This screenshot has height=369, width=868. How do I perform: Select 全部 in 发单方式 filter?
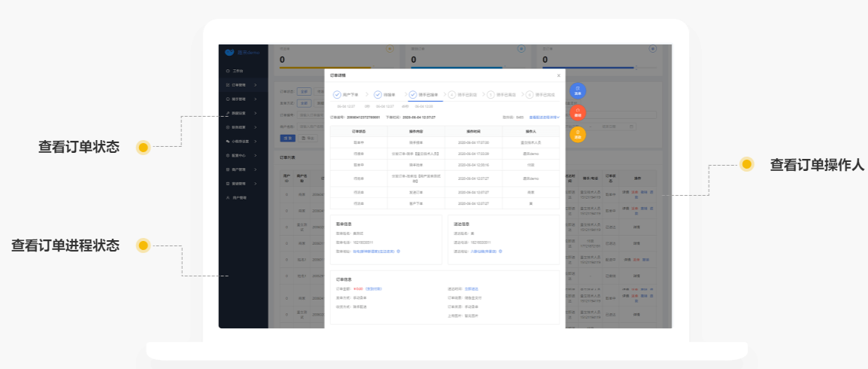305,103
